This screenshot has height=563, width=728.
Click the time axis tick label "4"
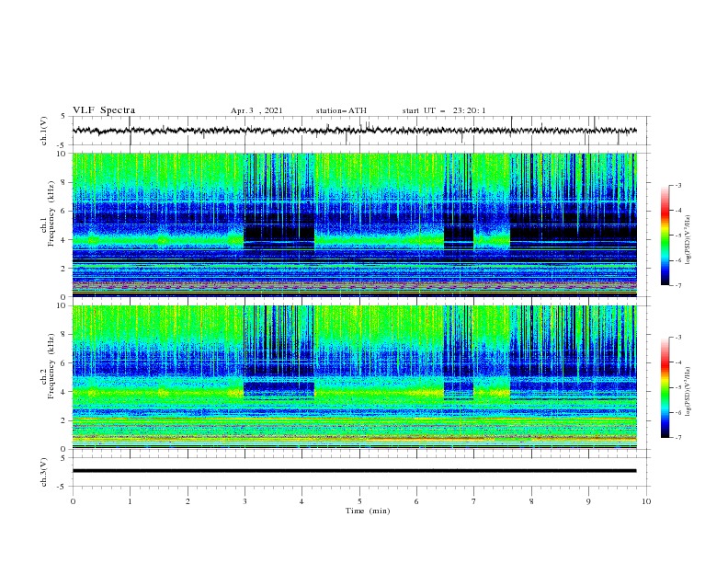[x=302, y=501]
